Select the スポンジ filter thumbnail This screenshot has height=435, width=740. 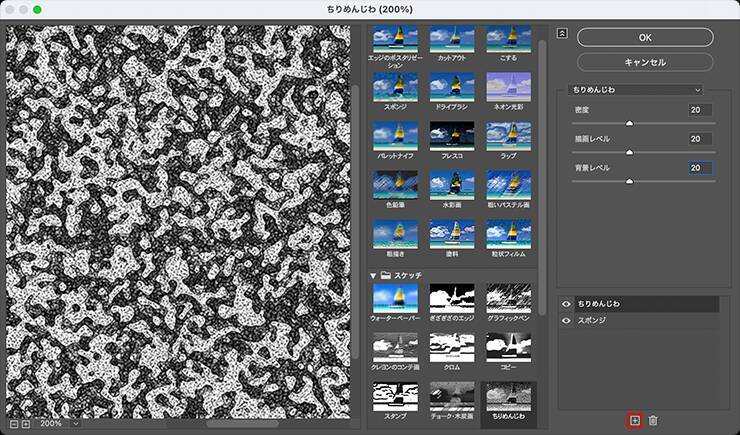coord(394,85)
